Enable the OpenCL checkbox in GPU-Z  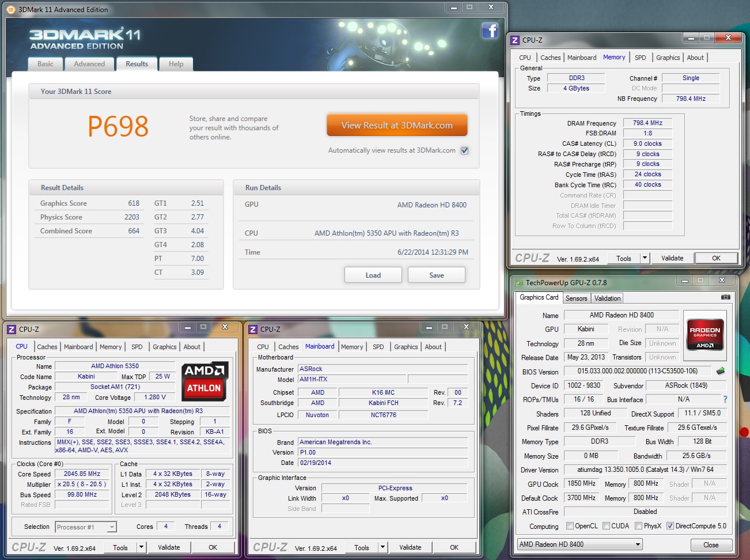570,526
